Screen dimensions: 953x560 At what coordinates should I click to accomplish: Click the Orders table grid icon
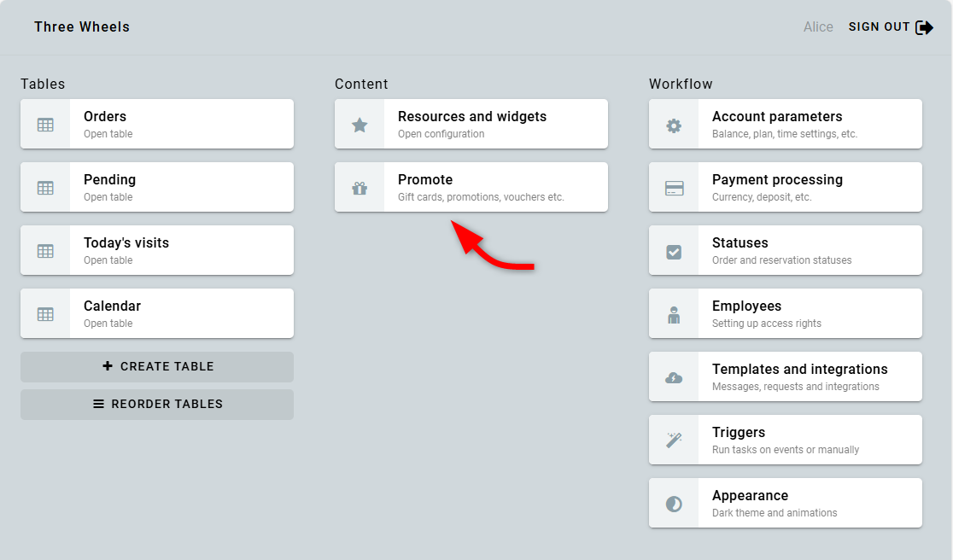click(45, 125)
